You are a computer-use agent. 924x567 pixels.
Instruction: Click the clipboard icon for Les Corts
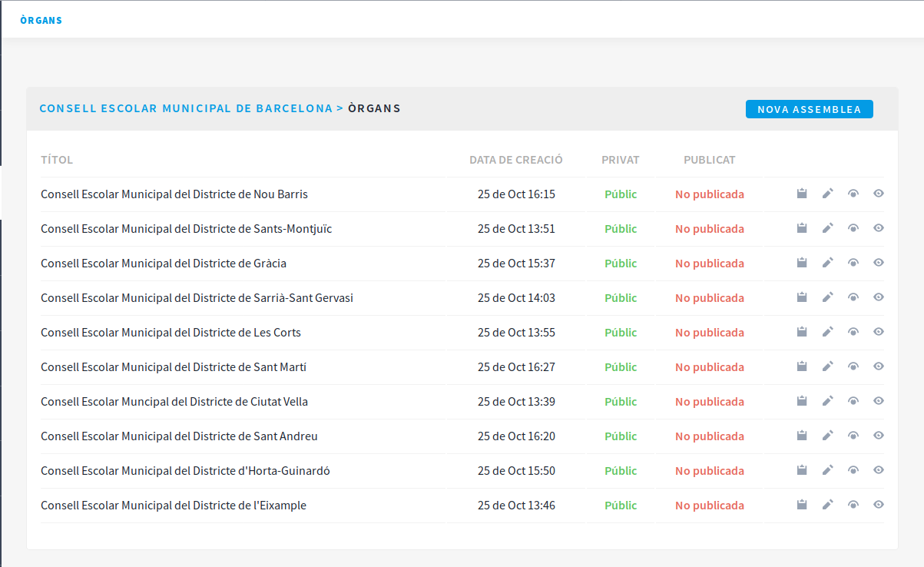pos(802,332)
